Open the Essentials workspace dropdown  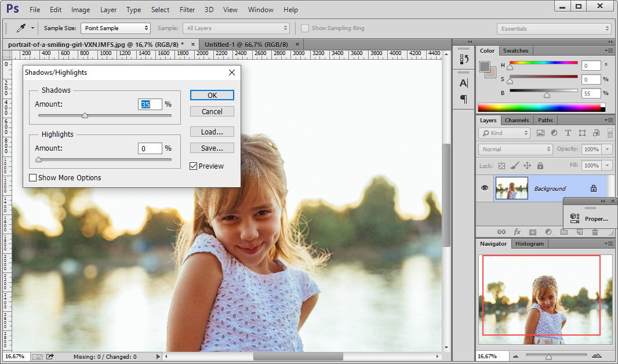coord(554,28)
